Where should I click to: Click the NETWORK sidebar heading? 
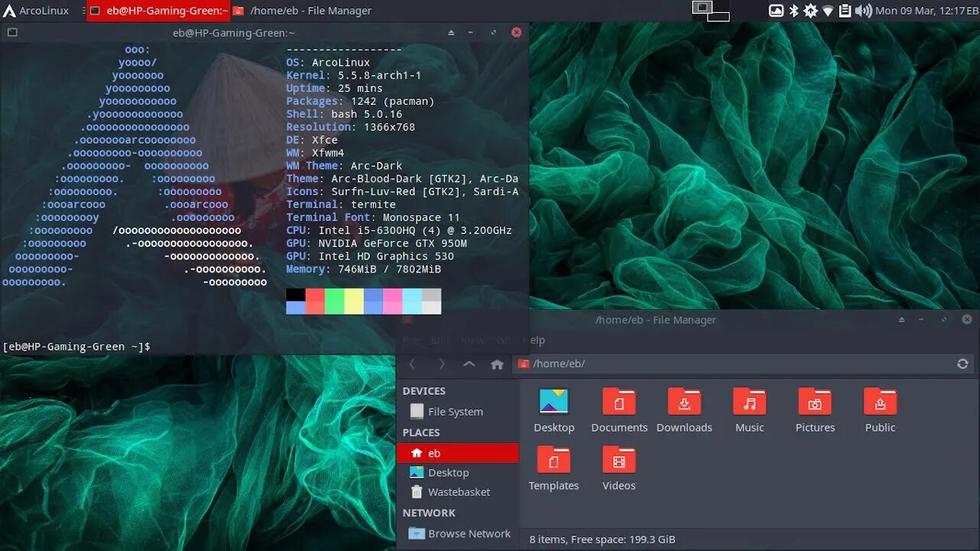coord(429,513)
